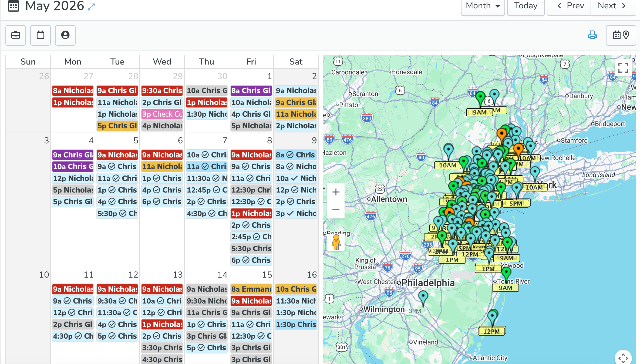Open the 12:45p event on May 7
The height and width of the screenshot is (364, 640).
click(x=207, y=190)
